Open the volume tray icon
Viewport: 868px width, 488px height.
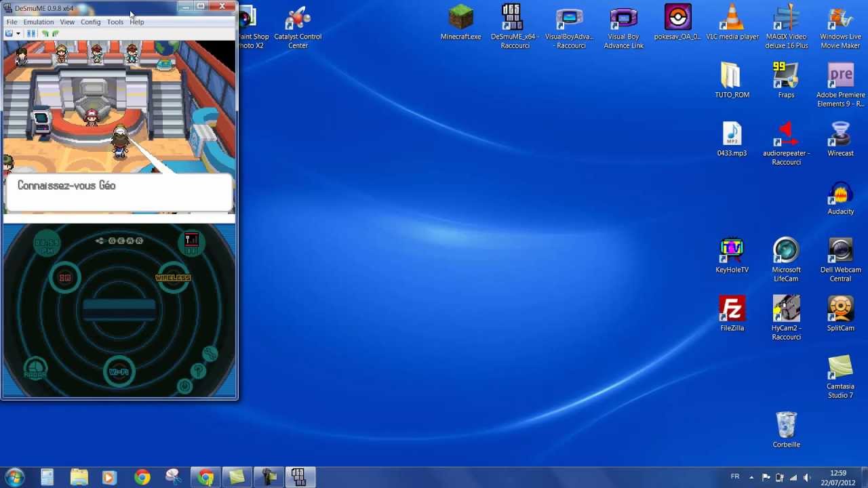[806, 477]
